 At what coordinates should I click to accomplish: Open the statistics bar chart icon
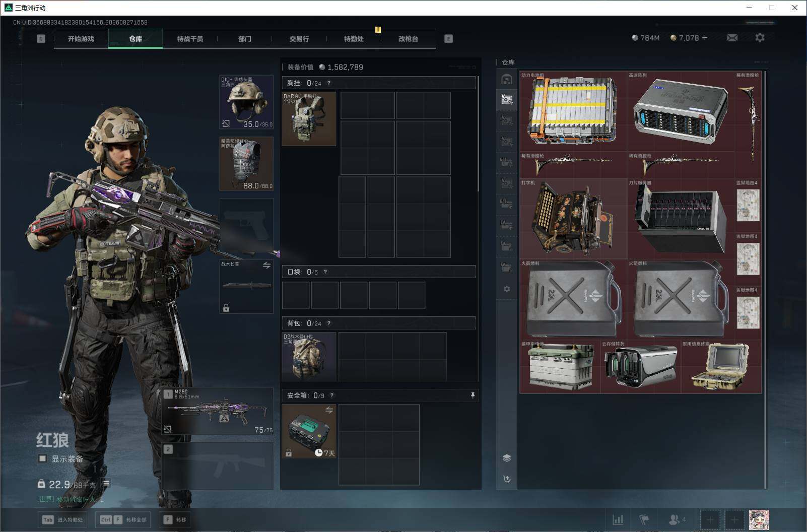point(618,519)
